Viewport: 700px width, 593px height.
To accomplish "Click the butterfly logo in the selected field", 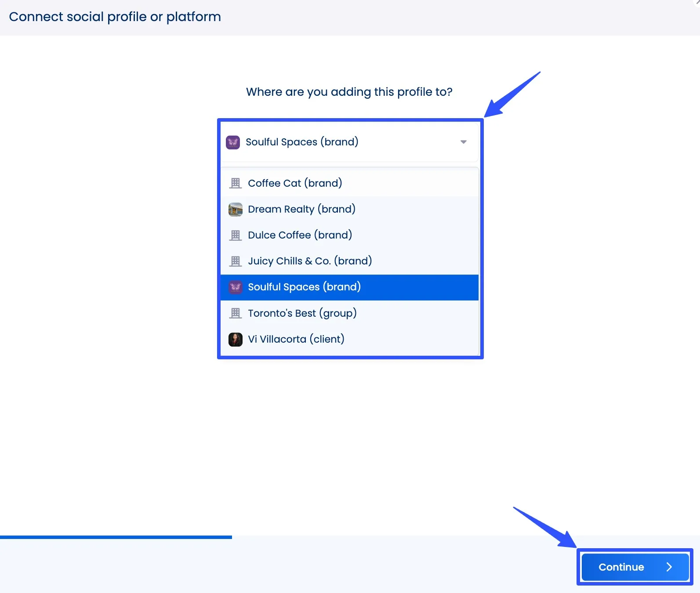I will point(233,142).
